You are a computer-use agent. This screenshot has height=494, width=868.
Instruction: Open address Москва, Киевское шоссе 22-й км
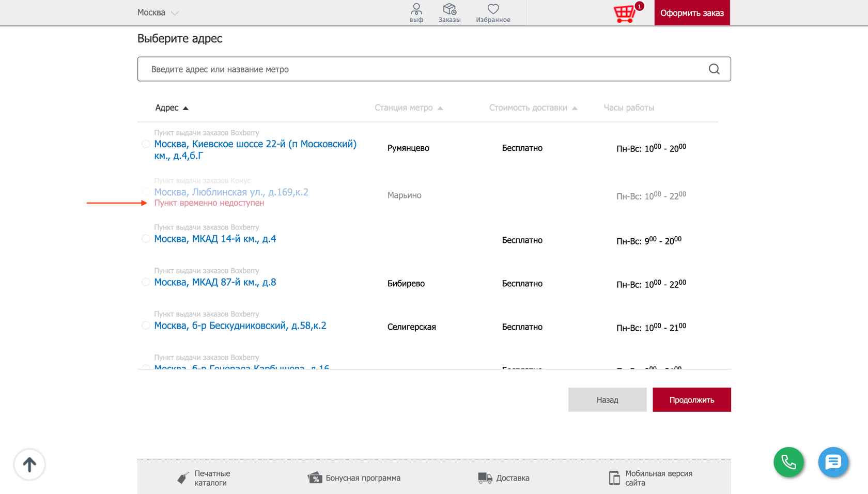coord(255,150)
